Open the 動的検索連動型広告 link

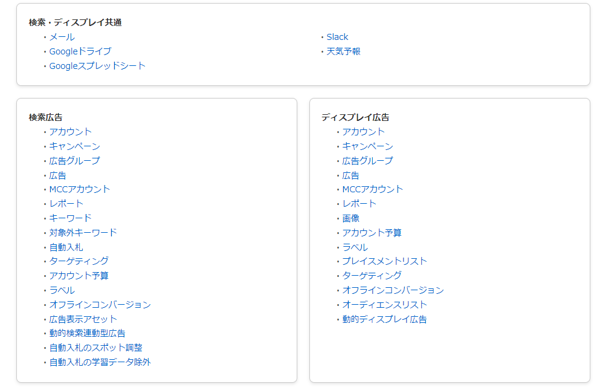(x=87, y=333)
